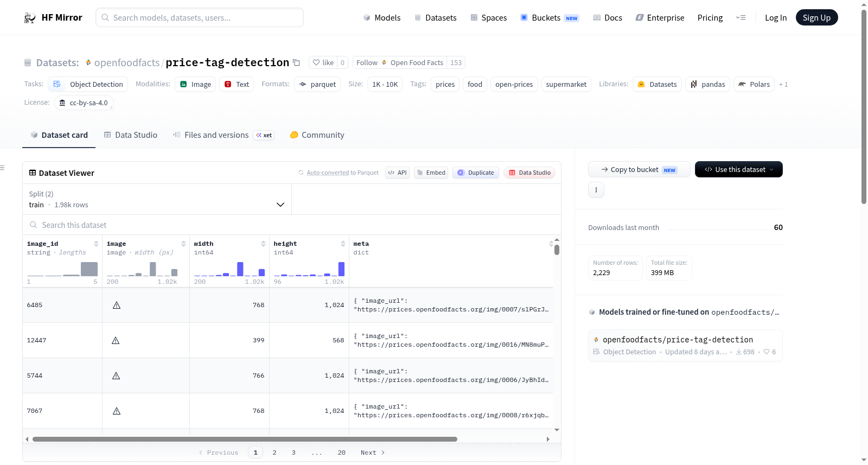
Task: Focus the models, datasets, users search box
Action: click(x=200, y=17)
